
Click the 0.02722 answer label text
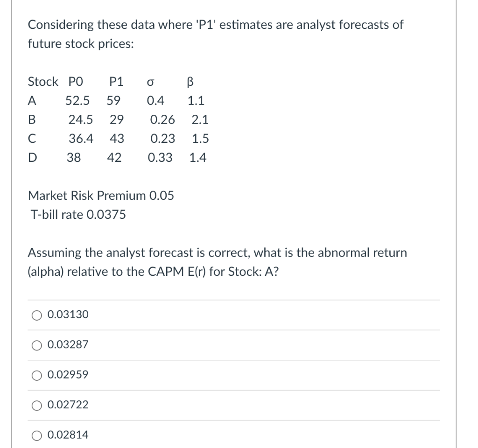67,405
